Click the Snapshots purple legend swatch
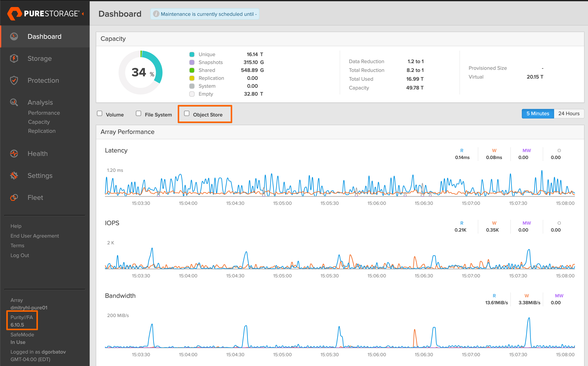 click(192, 63)
